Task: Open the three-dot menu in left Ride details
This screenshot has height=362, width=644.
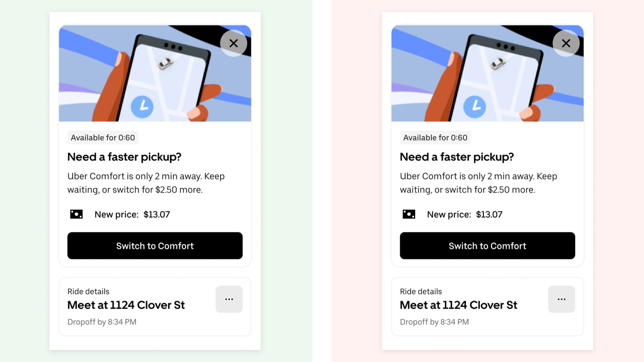Action: (x=229, y=299)
